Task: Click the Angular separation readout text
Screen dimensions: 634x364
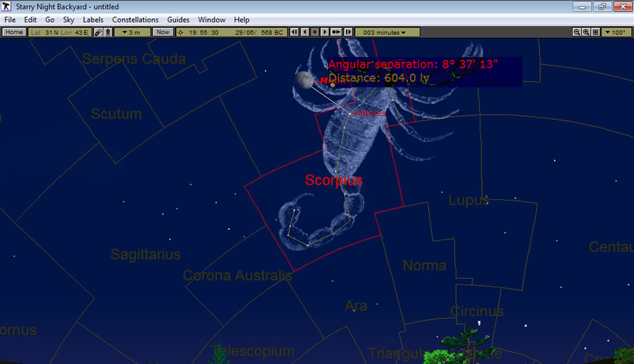Action: pos(413,64)
